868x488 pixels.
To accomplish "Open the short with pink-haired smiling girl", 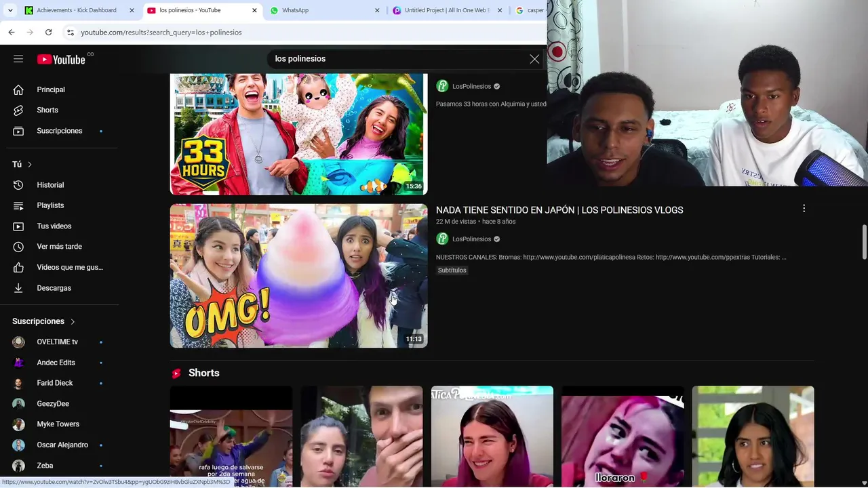I will pos(492,436).
